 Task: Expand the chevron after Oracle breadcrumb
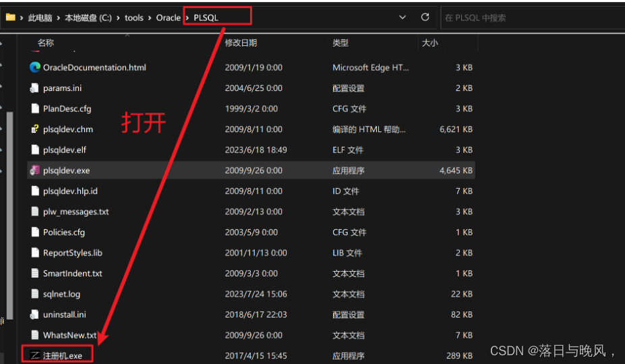(187, 18)
